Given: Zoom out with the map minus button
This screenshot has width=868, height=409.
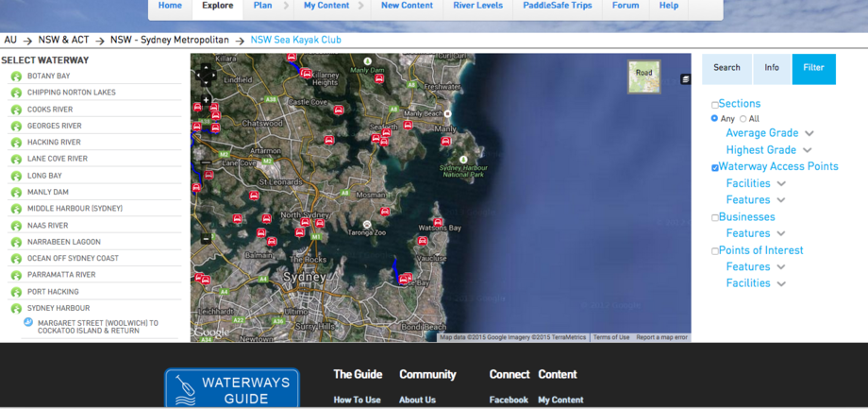Looking at the screenshot, I should tap(206, 239).
